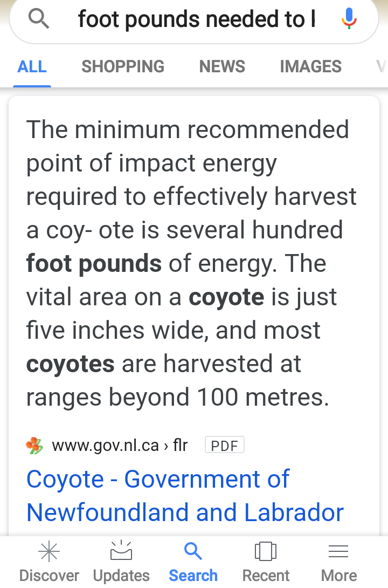This screenshot has height=588, width=388.
Task: Switch to the IMAGES tab
Action: pyautogui.click(x=310, y=67)
